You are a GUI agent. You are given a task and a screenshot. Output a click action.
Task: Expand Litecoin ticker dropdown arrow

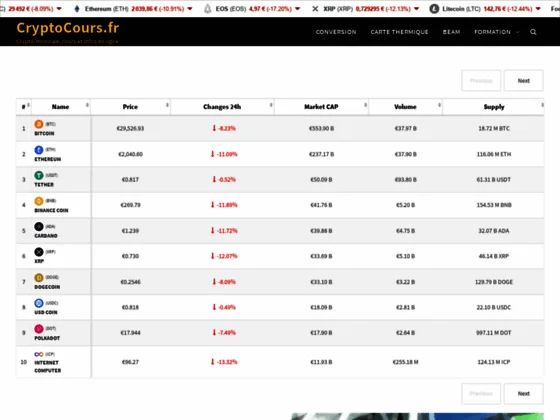[x=538, y=9]
